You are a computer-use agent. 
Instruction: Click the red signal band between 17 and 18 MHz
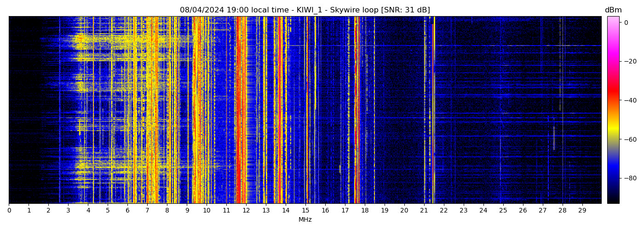356,110
